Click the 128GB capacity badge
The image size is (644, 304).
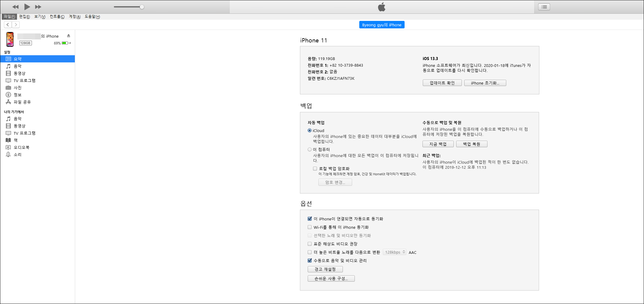[x=25, y=43]
